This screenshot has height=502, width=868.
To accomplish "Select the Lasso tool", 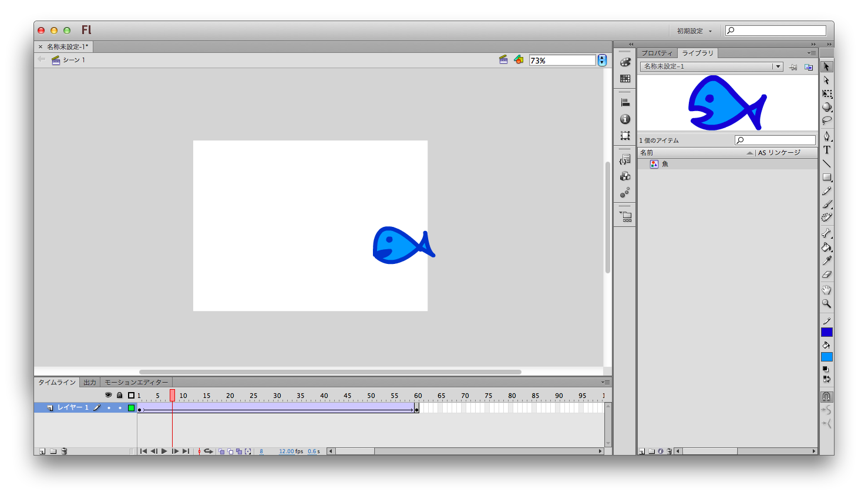I will coord(826,121).
